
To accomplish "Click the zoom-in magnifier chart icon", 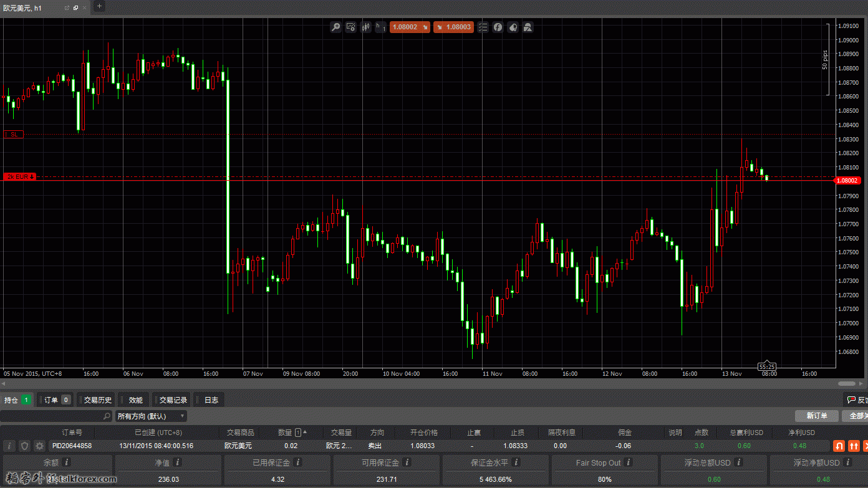I will (x=335, y=27).
